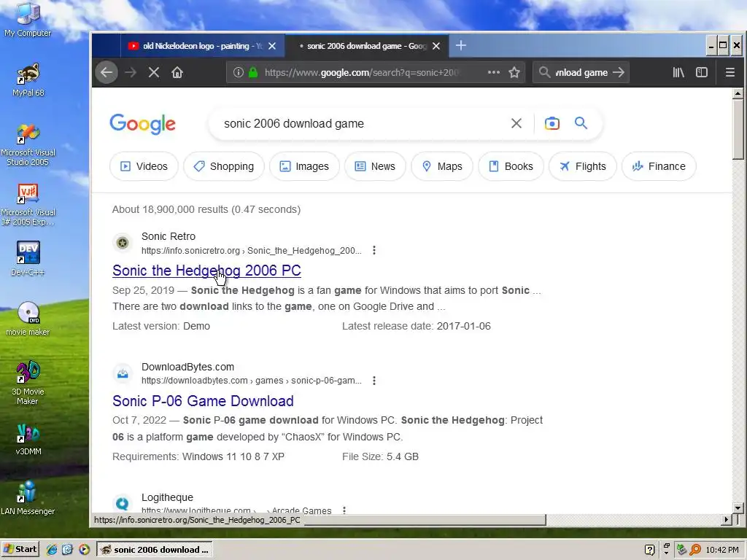Filter results by News

tap(375, 166)
